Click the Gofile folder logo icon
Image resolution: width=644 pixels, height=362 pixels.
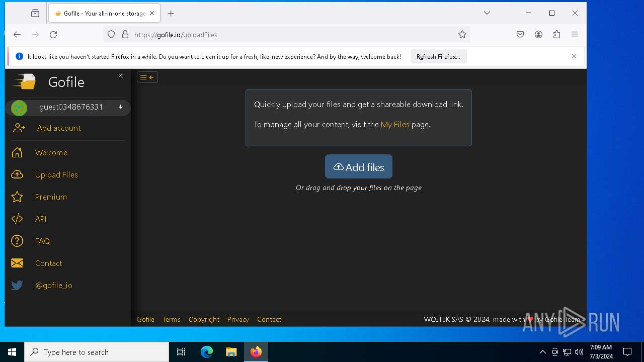click(24, 81)
